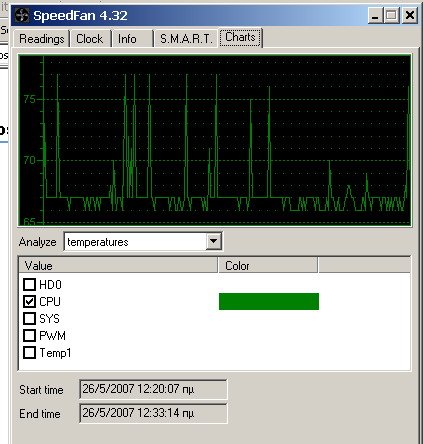Screen dimensions: 423x444
Task: Click inside the temperature chart graph
Action: [215, 140]
